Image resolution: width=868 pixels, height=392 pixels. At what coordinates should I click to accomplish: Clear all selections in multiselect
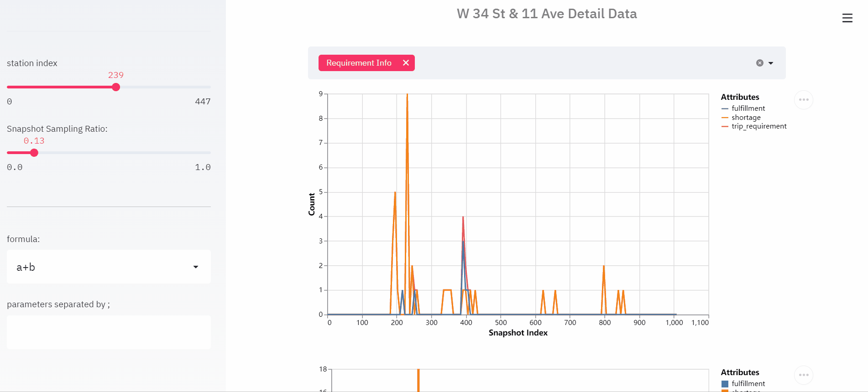(759, 63)
